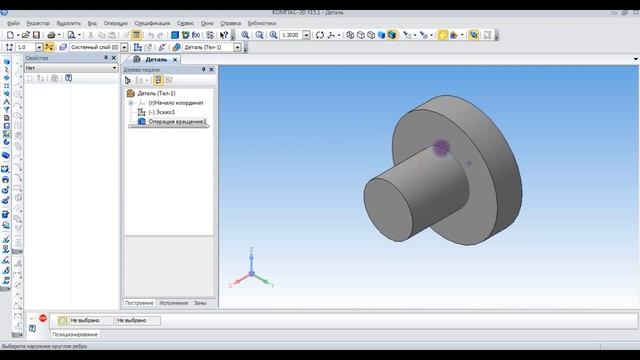The height and width of the screenshot is (360, 640).
Task: Close the Свойства panel
Action: pyautogui.click(x=114, y=58)
